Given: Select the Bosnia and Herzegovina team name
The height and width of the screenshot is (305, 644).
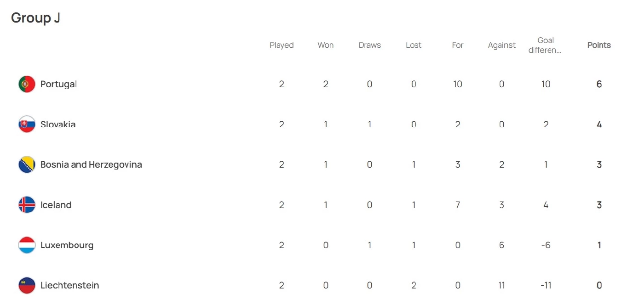Looking at the screenshot, I should (x=91, y=164).
